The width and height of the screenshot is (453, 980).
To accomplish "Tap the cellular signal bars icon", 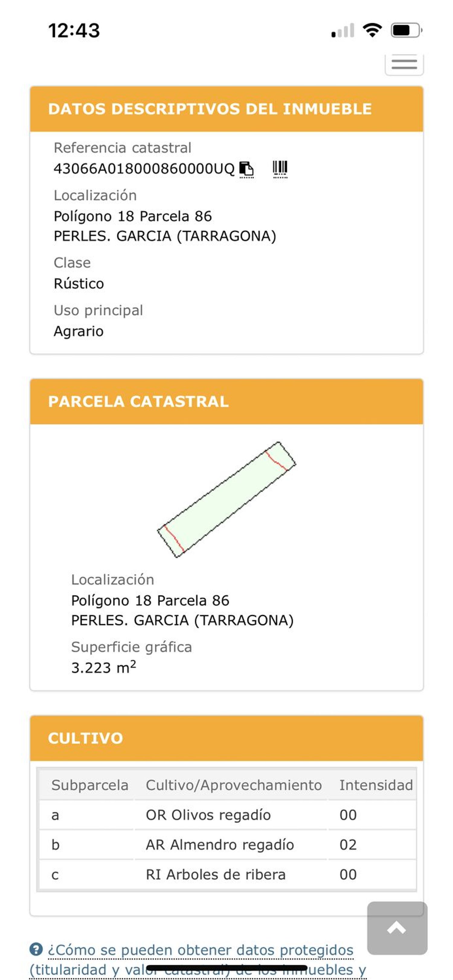I will coord(342,30).
